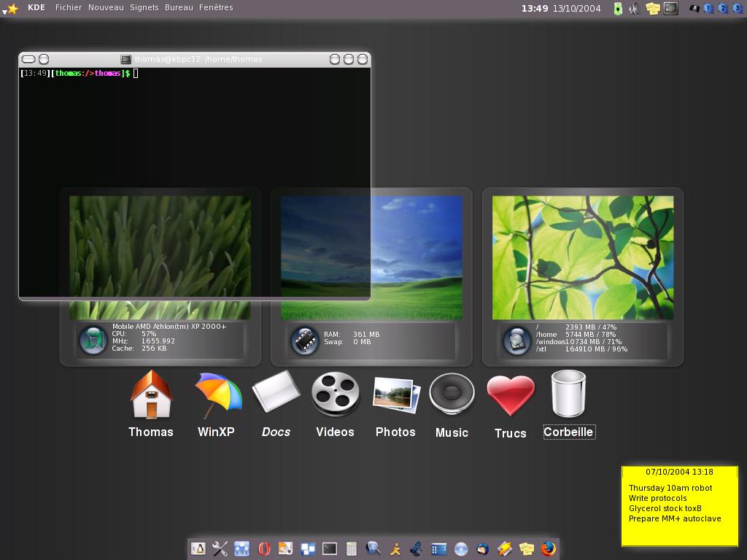Open the KDE menu in top bar
The width and height of the screenshot is (747, 560).
[x=36, y=7]
